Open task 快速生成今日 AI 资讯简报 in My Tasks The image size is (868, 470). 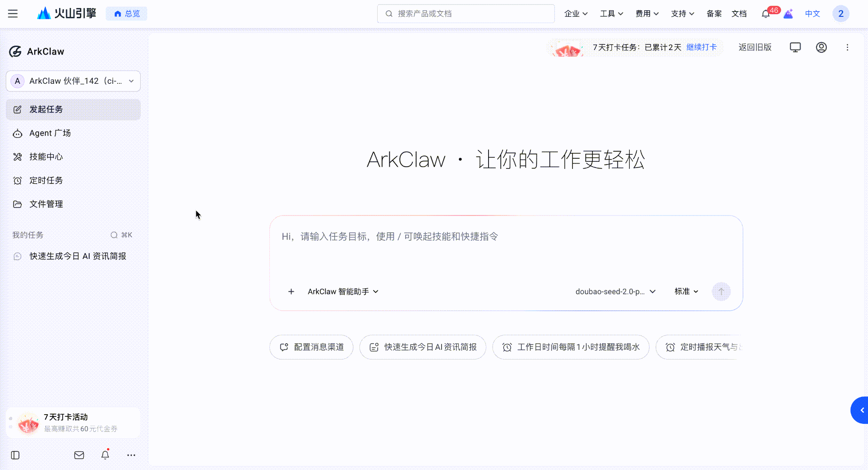click(x=73, y=256)
